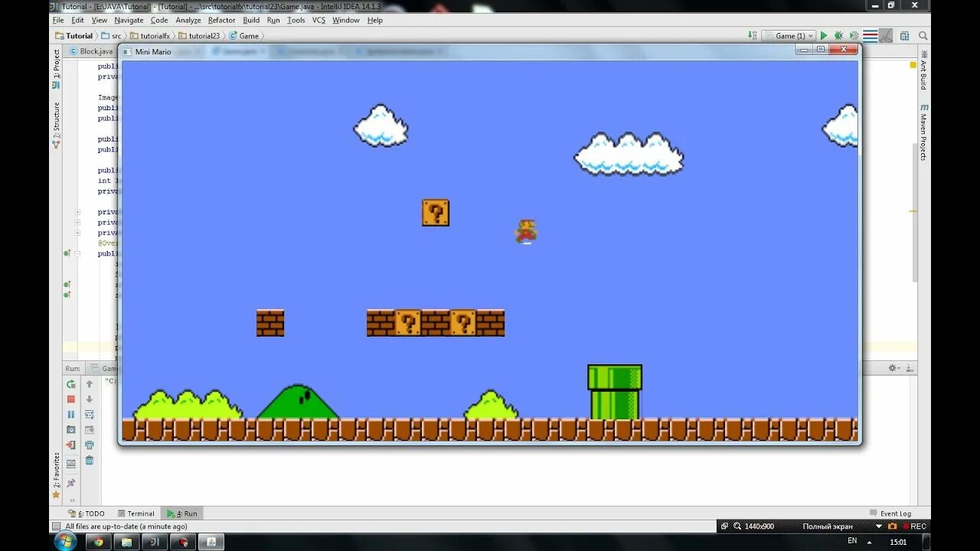Image resolution: width=980 pixels, height=551 pixels.
Task: Open Project Structure icon in toolbar
Action: tap(904, 36)
